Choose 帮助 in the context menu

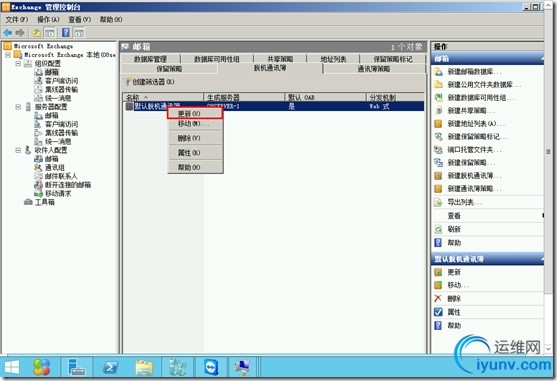coord(195,167)
